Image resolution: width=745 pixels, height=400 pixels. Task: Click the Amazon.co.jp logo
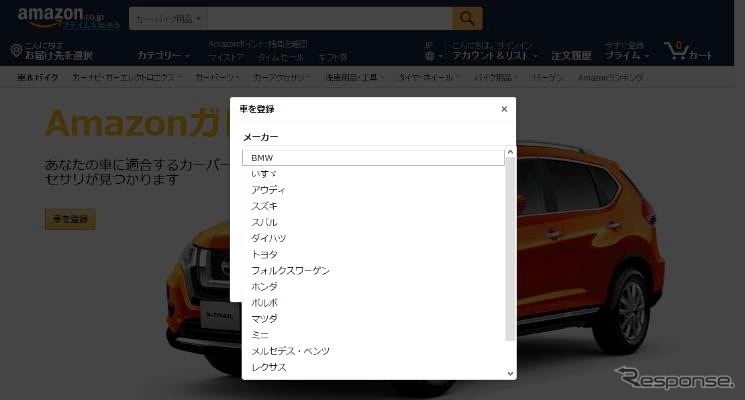61,16
